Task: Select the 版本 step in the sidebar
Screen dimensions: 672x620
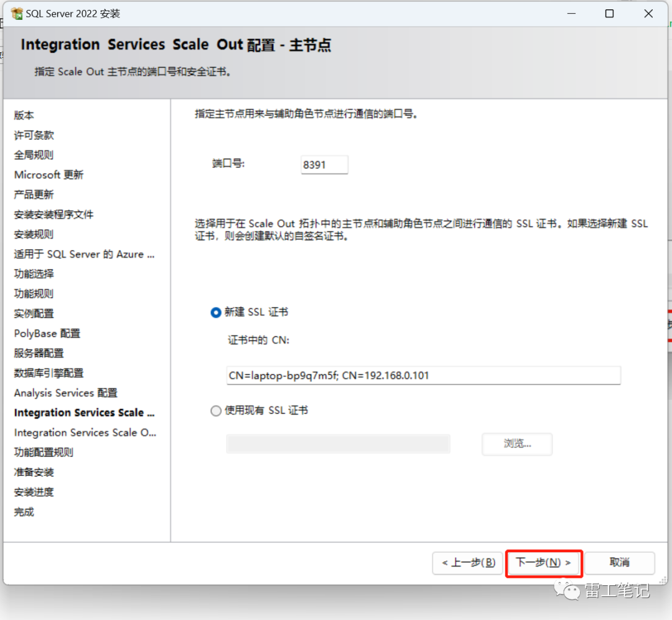Action: coord(24,115)
